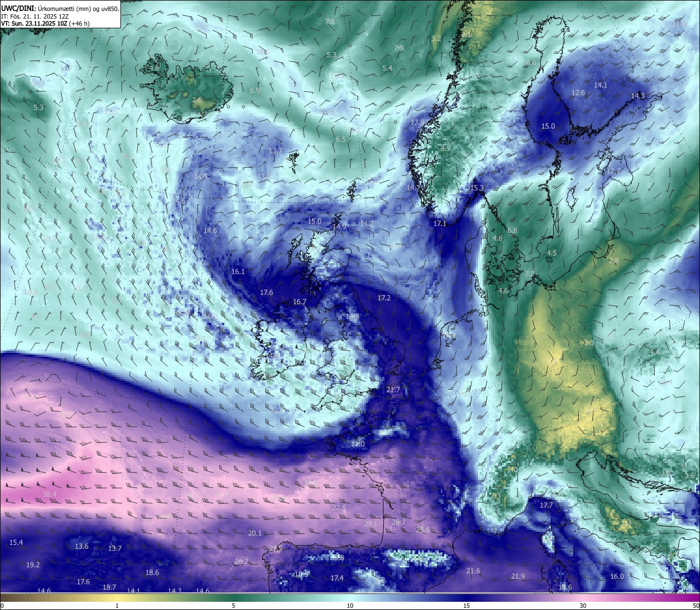The height and width of the screenshot is (610, 700).
Task: Click the 16.1 value west of Scotland
Action: point(238,272)
